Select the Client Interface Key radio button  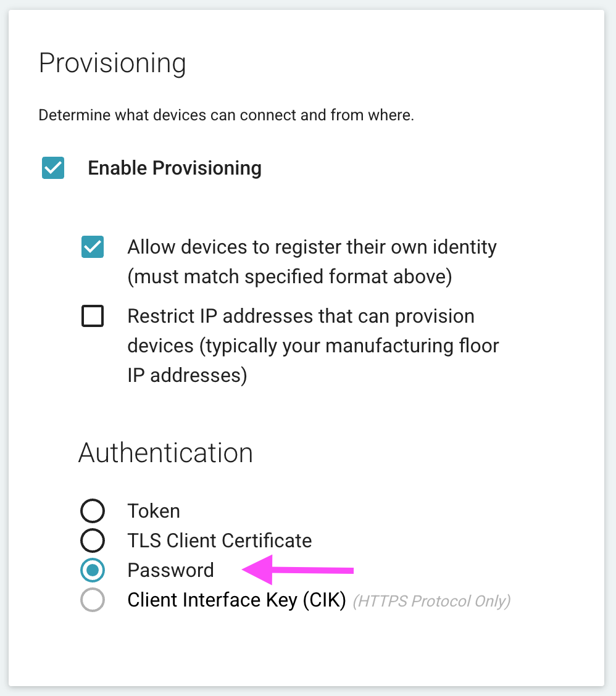tap(93, 600)
